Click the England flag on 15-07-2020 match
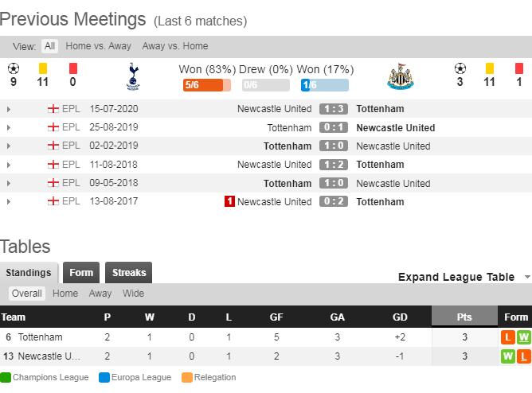The width and height of the screenshot is (532, 393). tap(53, 109)
